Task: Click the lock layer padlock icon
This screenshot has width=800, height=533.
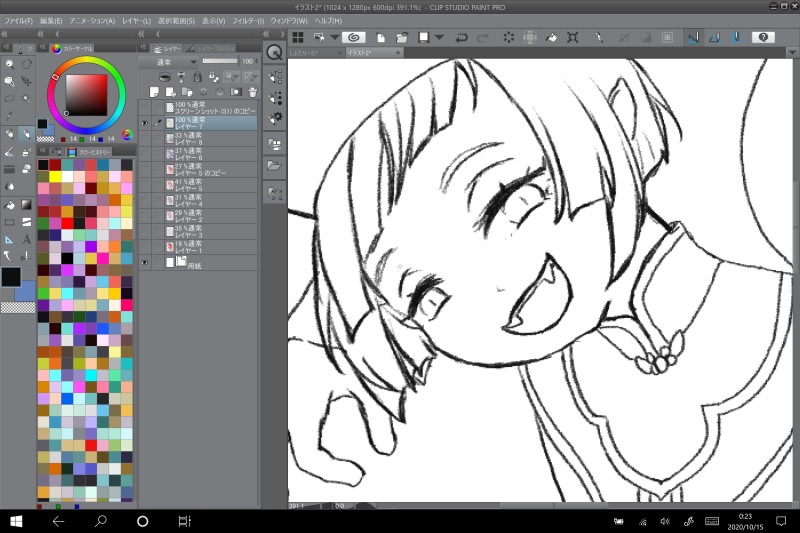Action: [x=197, y=77]
